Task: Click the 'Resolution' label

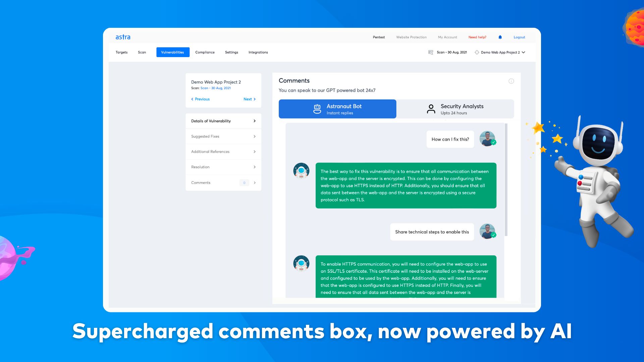Action: [x=200, y=167]
